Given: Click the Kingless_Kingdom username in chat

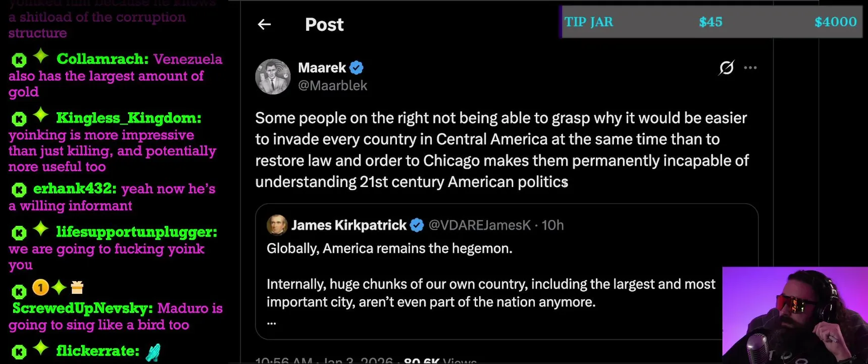Looking at the screenshot, I should click(x=128, y=118).
